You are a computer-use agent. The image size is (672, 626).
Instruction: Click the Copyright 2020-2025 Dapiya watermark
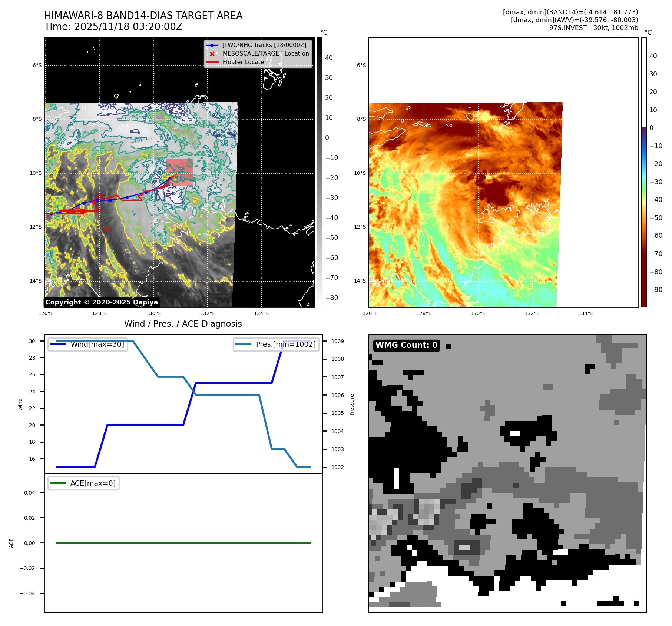(x=102, y=302)
